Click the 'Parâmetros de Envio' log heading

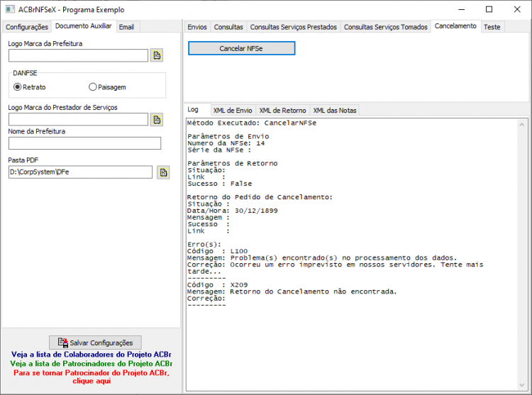pyautogui.click(x=228, y=136)
